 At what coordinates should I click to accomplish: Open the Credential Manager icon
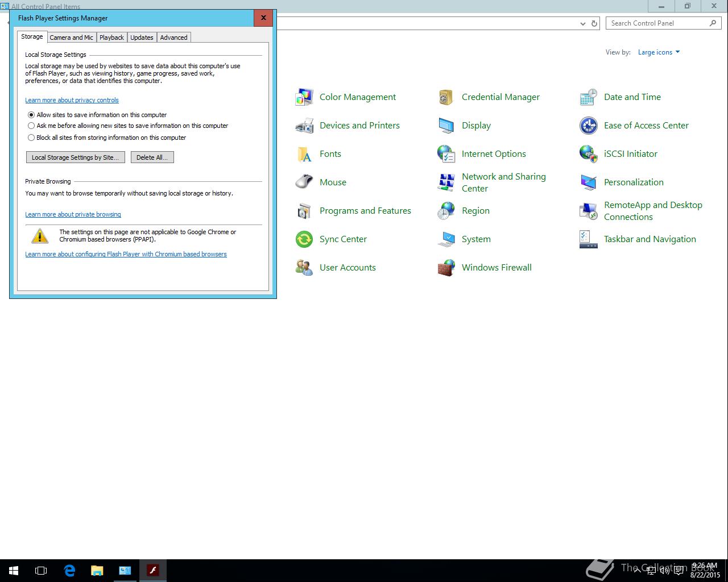446,97
